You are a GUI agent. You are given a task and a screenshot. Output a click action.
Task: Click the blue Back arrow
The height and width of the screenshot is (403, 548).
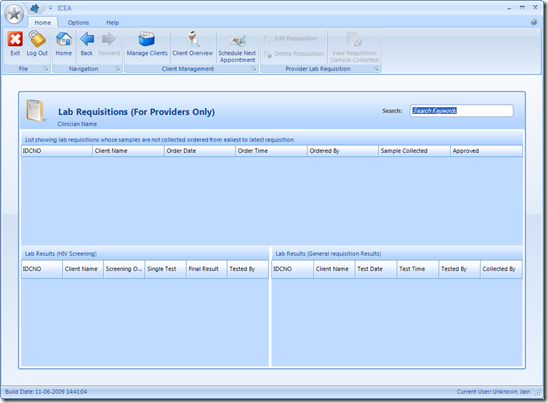click(87, 39)
